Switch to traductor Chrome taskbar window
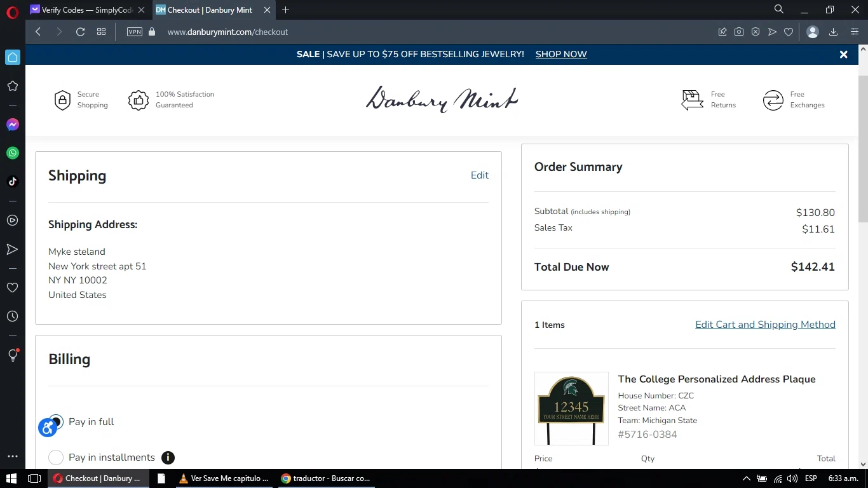The width and height of the screenshot is (868, 488). pos(327,478)
